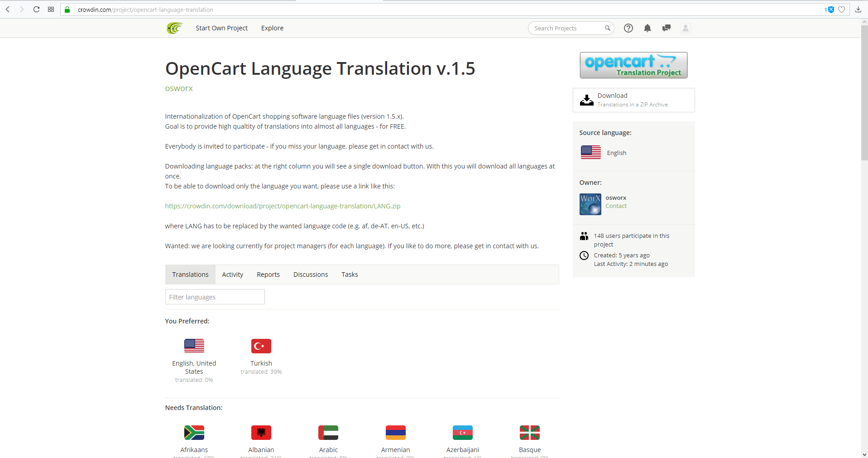Image resolution: width=868 pixels, height=458 pixels.
Task: Switch to the Discussions tab
Action: [x=311, y=275]
